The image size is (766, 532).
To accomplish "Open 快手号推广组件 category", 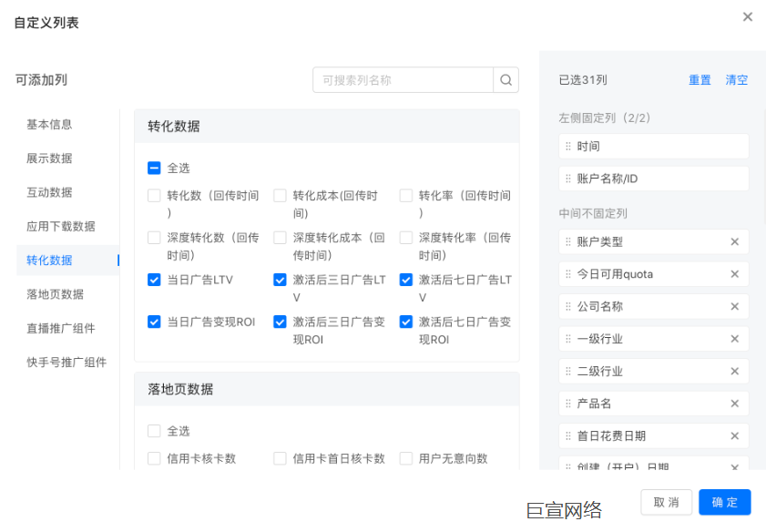I will (x=66, y=362).
